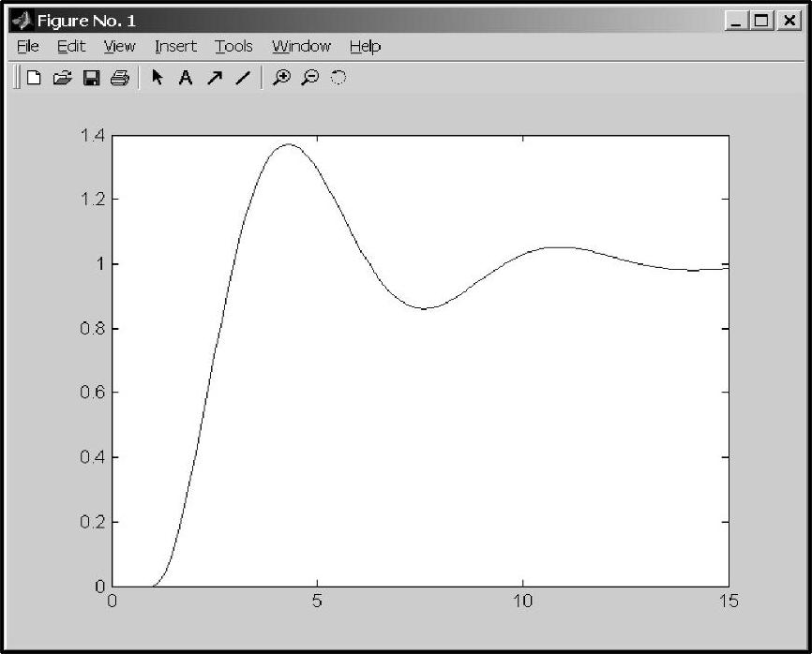Click the x-axis tick label 10
Viewport: 812px width, 654px height.
coord(522,601)
